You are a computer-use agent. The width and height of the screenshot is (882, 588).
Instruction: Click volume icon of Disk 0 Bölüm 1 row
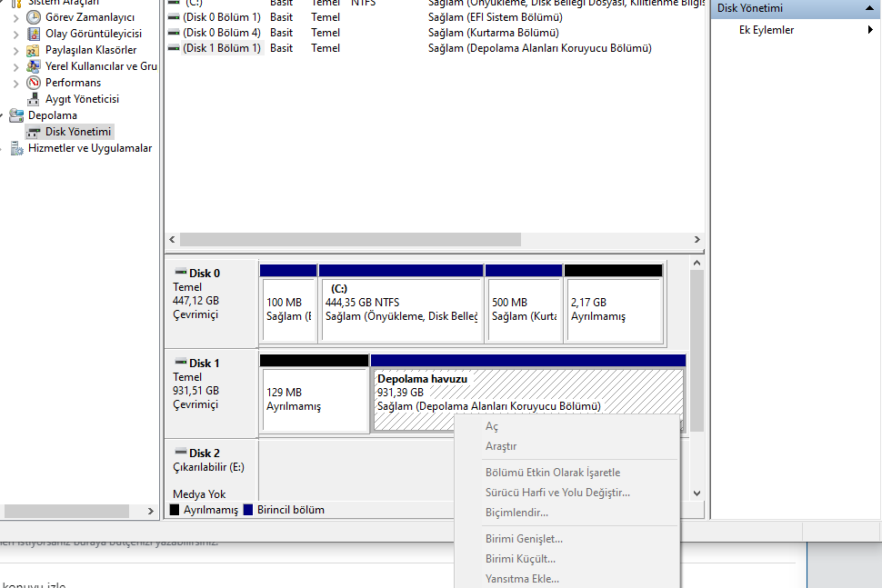(x=174, y=17)
